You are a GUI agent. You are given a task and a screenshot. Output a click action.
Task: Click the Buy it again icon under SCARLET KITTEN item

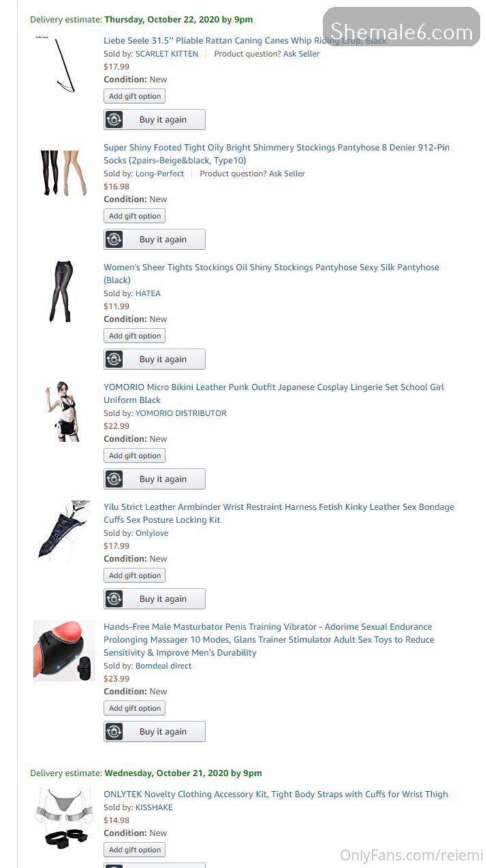[114, 120]
